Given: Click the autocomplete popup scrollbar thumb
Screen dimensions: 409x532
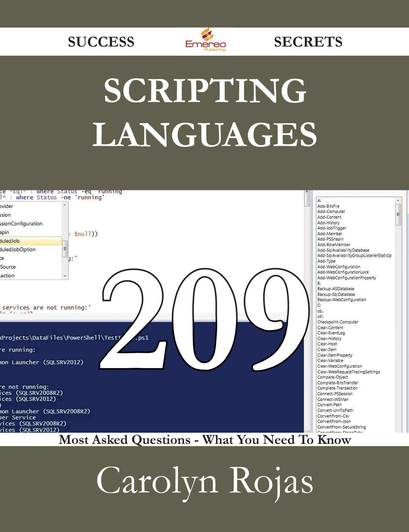Looking at the screenshot, I should click(x=65, y=249).
